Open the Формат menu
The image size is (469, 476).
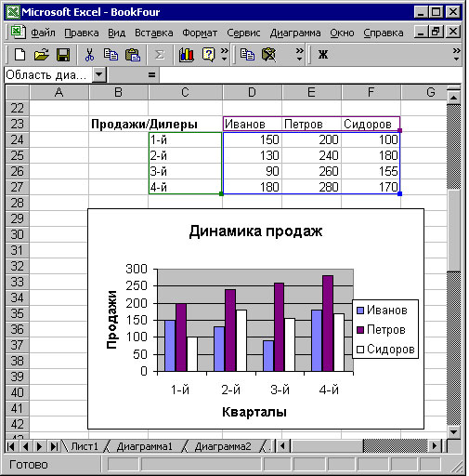click(200, 33)
